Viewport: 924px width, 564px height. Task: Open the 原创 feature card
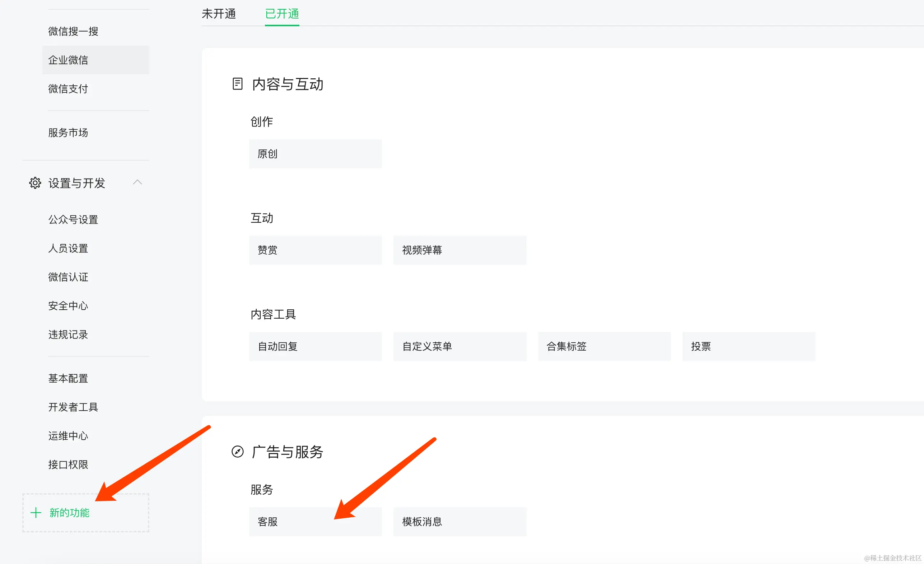315,154
